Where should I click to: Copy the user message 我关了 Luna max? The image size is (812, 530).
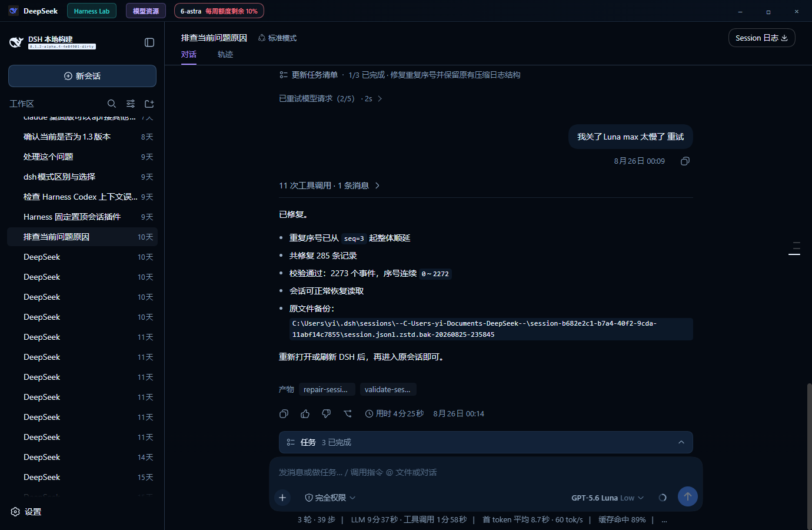[685, 161]
